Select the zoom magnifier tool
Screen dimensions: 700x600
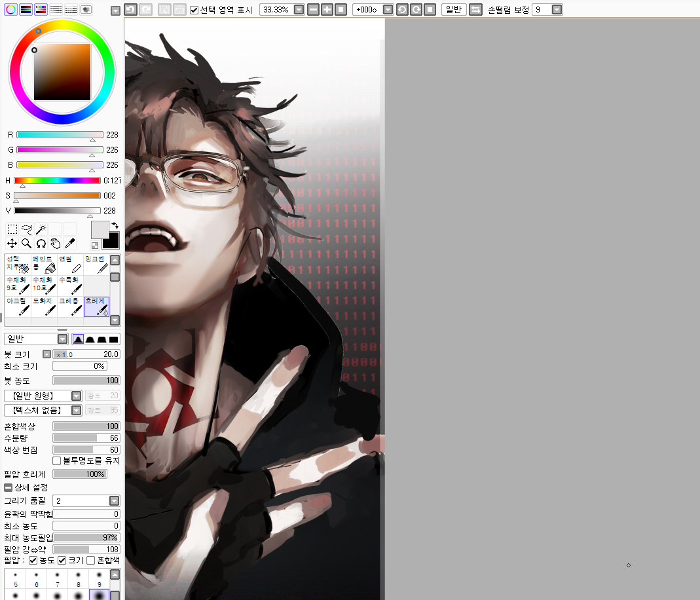[27, 244]
